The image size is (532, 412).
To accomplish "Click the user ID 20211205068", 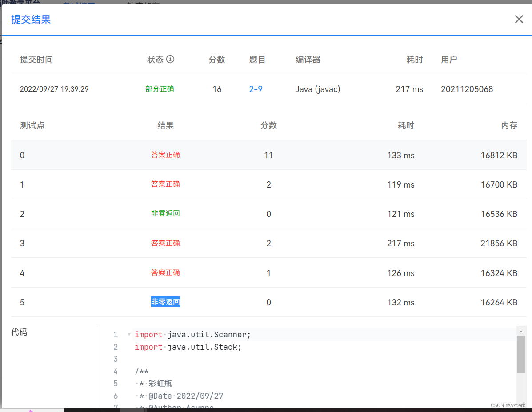I will point(467,89).
